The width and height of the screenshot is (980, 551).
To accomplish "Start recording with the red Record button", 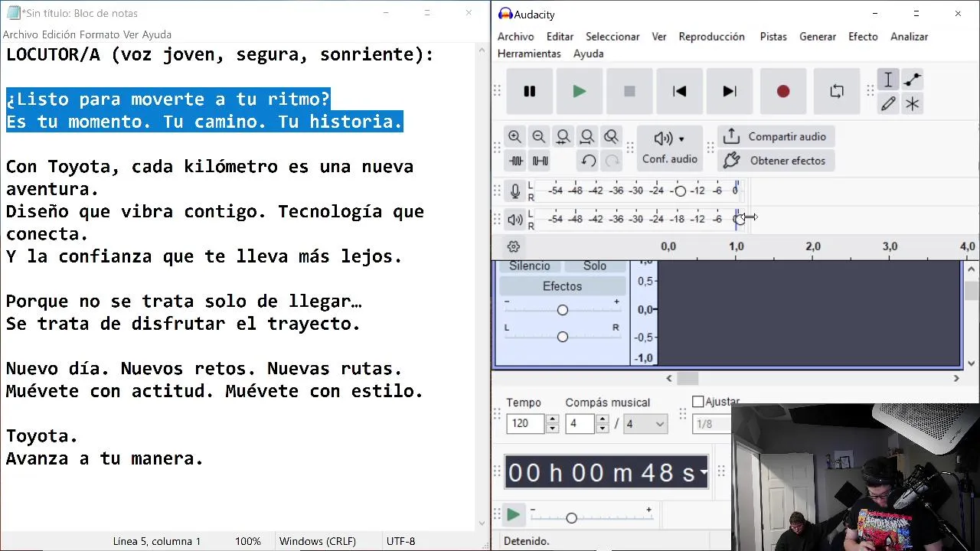I will point(782,91).
